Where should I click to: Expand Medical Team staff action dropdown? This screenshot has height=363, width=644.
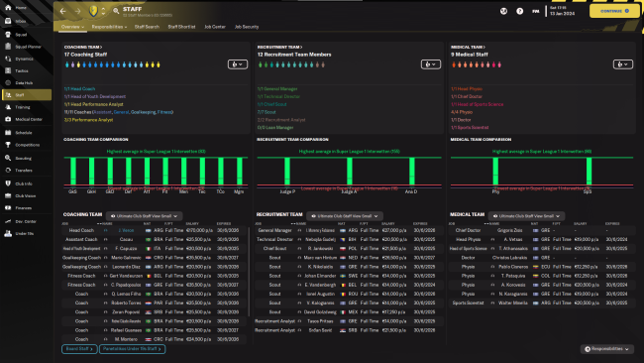coord(623,64)
